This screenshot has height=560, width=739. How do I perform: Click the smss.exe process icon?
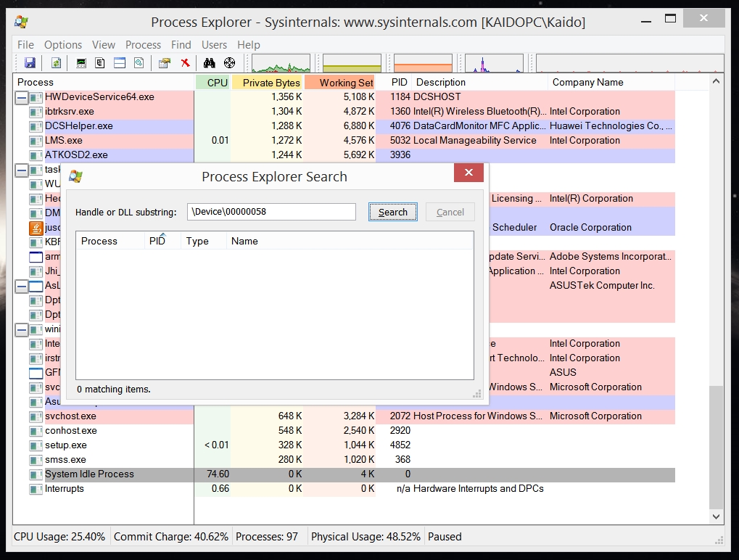(36, 460)
